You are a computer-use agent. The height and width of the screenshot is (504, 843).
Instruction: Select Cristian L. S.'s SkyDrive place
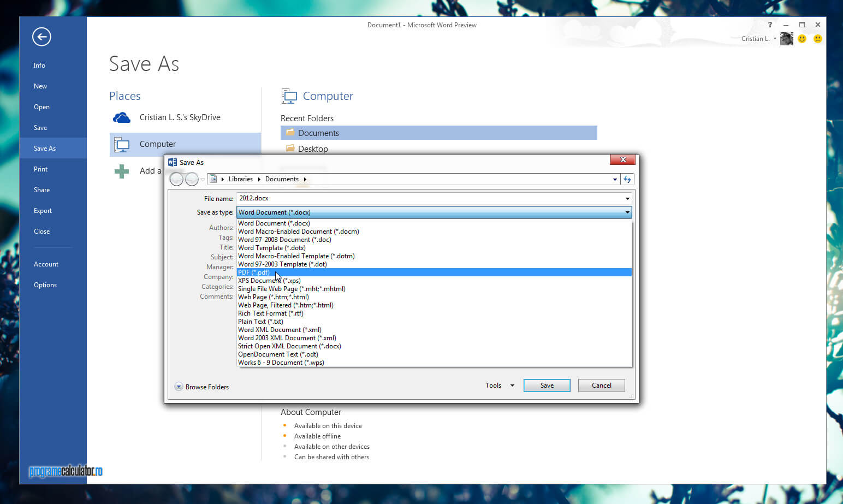[185, 117]
